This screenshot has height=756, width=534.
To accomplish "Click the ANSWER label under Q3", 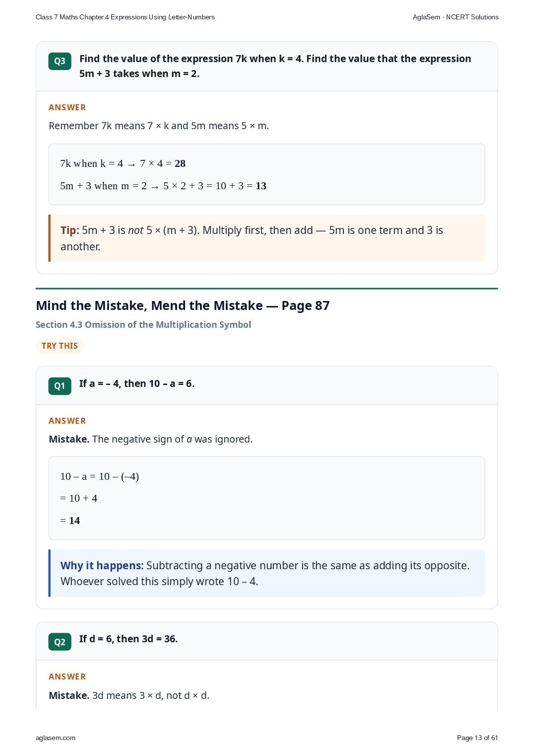I will pyautogui.click(x=67, y=107).
